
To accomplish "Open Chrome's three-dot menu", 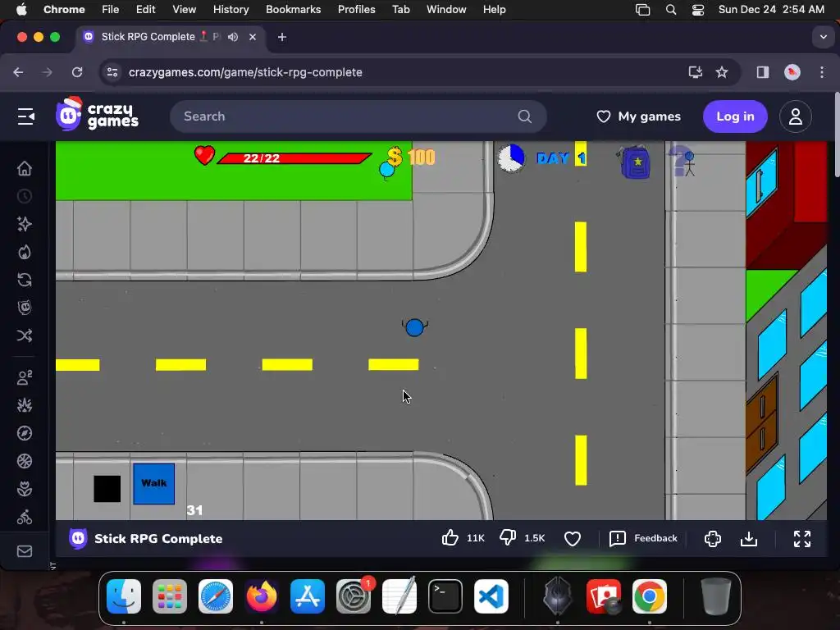I will 822,72.
